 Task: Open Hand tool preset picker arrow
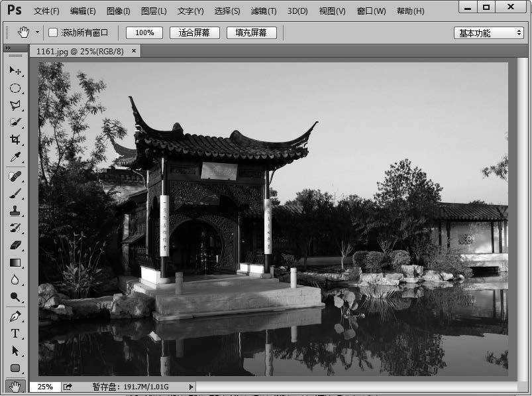pos(37,33)
